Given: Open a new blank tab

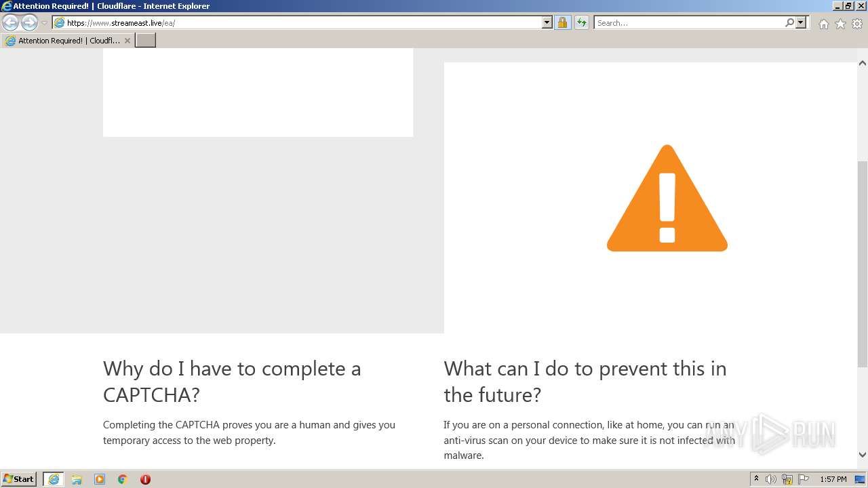Looking at the screenshot, I should point(146,41).
